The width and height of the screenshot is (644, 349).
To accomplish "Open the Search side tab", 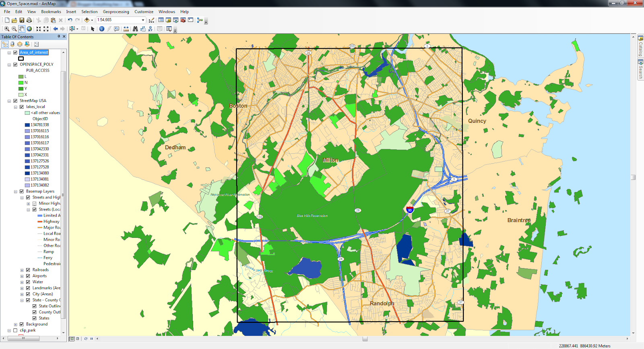I will (x=640, y=69).
